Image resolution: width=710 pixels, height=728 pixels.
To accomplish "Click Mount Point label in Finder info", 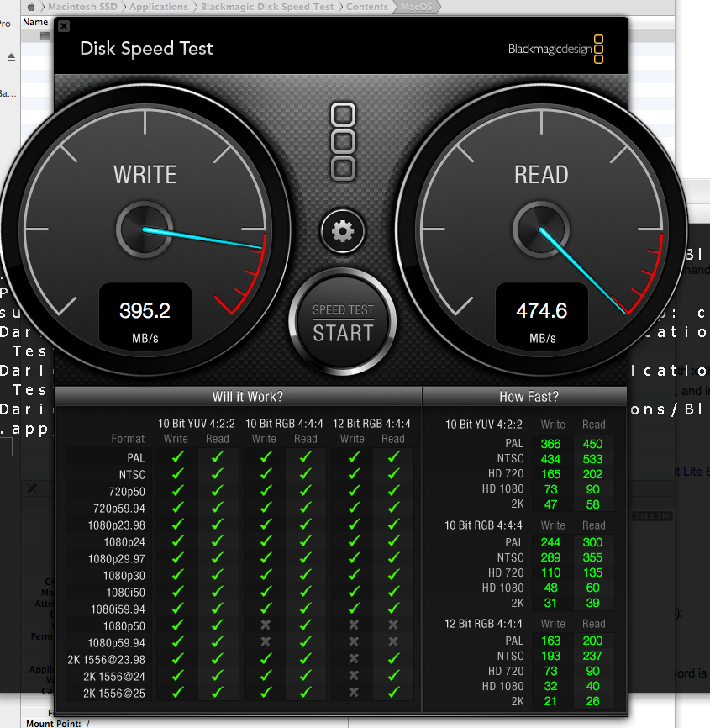I will click(54, 723).
